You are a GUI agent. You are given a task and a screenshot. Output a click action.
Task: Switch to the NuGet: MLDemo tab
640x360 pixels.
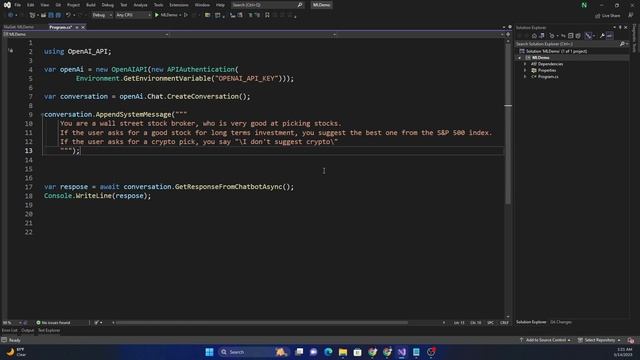[19, 27]
